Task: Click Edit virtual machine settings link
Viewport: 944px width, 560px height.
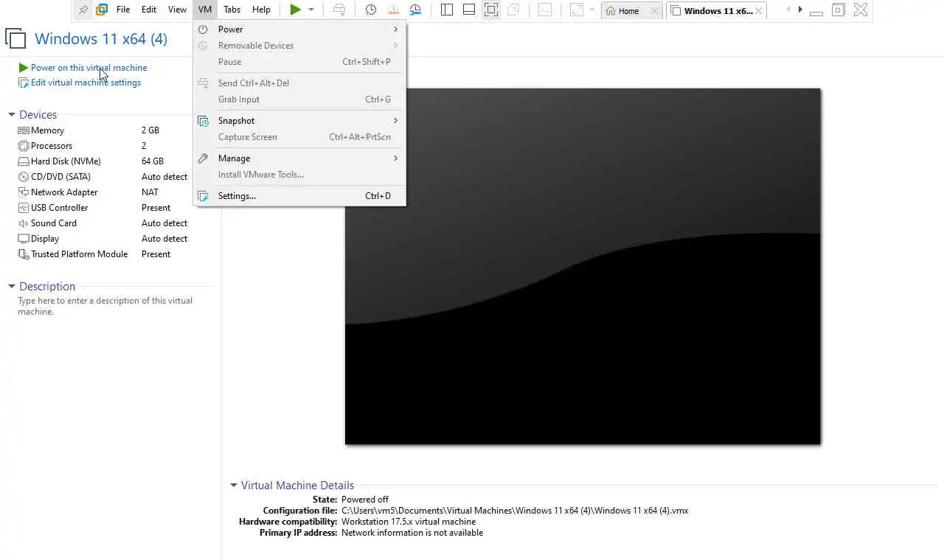Action: 86,83
